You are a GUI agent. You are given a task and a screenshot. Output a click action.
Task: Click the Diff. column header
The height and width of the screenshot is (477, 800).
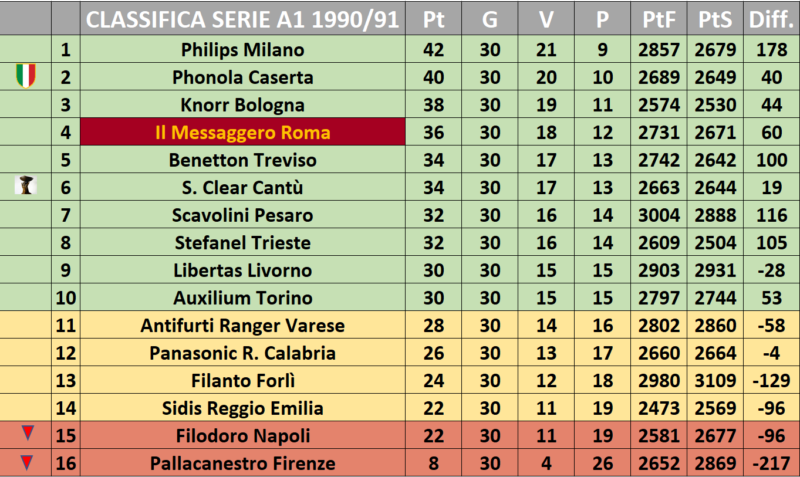click(771, 19)
